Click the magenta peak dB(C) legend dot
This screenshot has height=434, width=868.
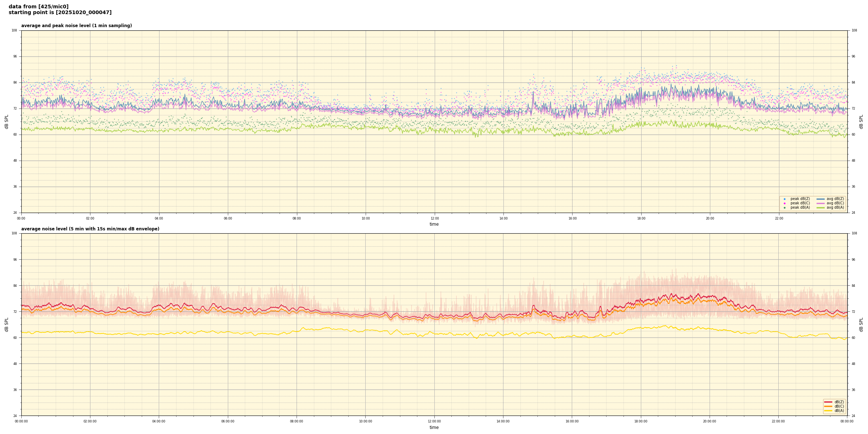tap(784, 203)
